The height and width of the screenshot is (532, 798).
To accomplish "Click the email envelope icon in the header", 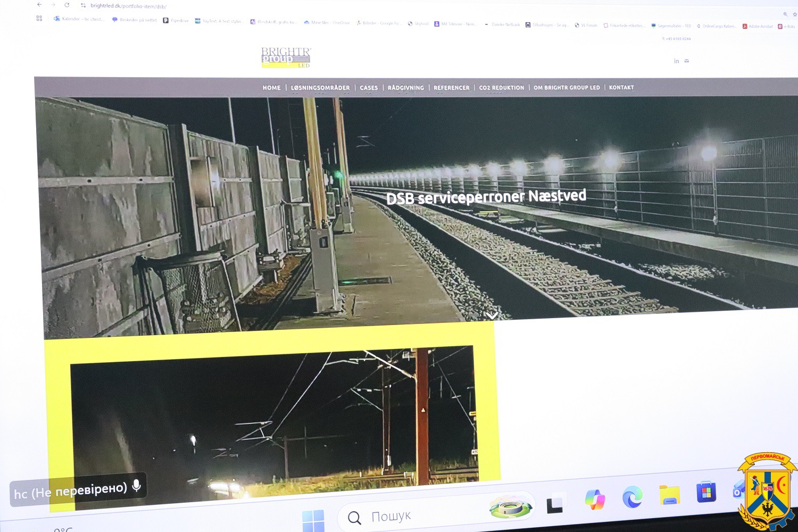I will coord(686,61).
